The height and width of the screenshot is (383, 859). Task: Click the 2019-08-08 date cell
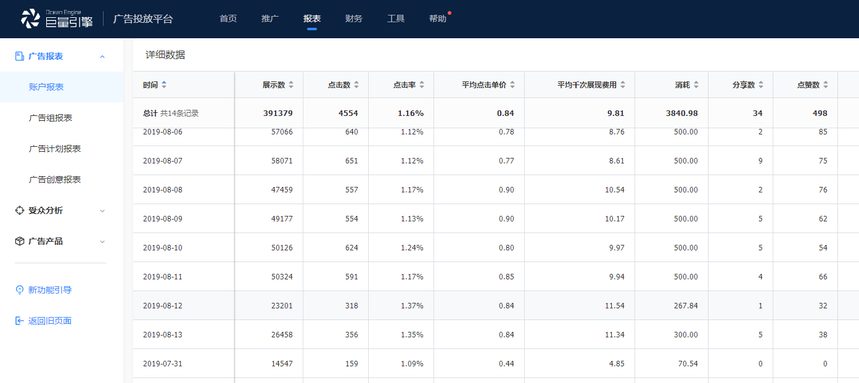(163, 190)
